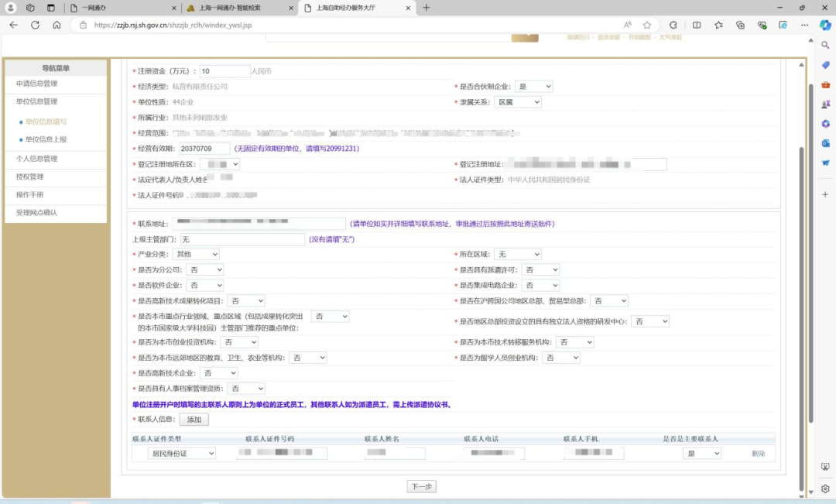Click the 下一步 button

coord(421,486)
